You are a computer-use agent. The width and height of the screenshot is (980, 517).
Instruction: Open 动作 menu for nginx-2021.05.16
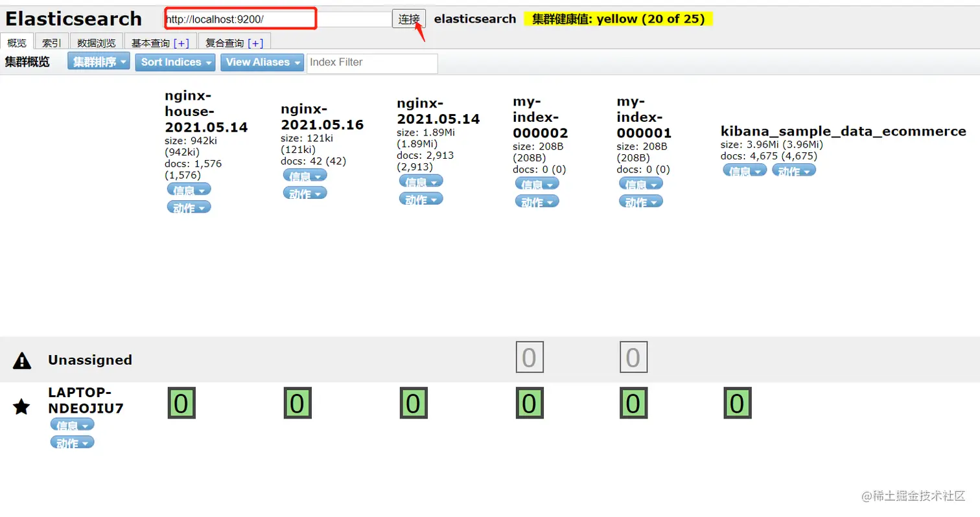[305, 192]
